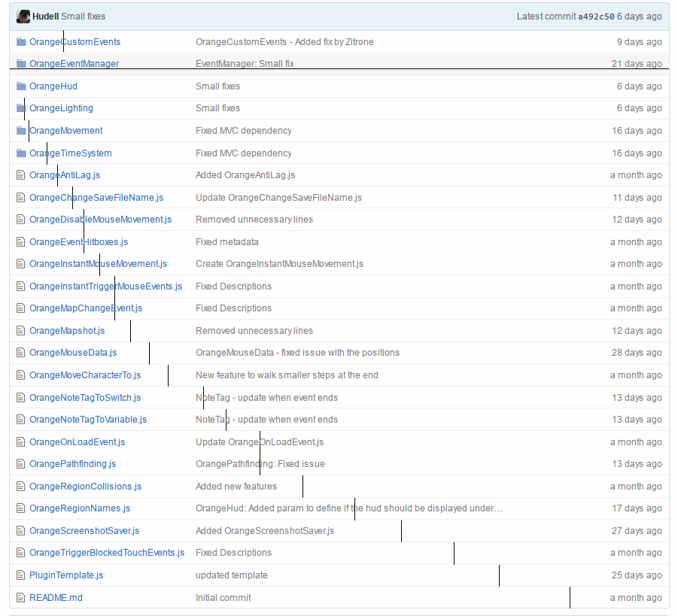678x616 pixels.
Task: Click the OrangeCustomEvents folder icon
Action: pyautogui.click(x=21, y=42)
